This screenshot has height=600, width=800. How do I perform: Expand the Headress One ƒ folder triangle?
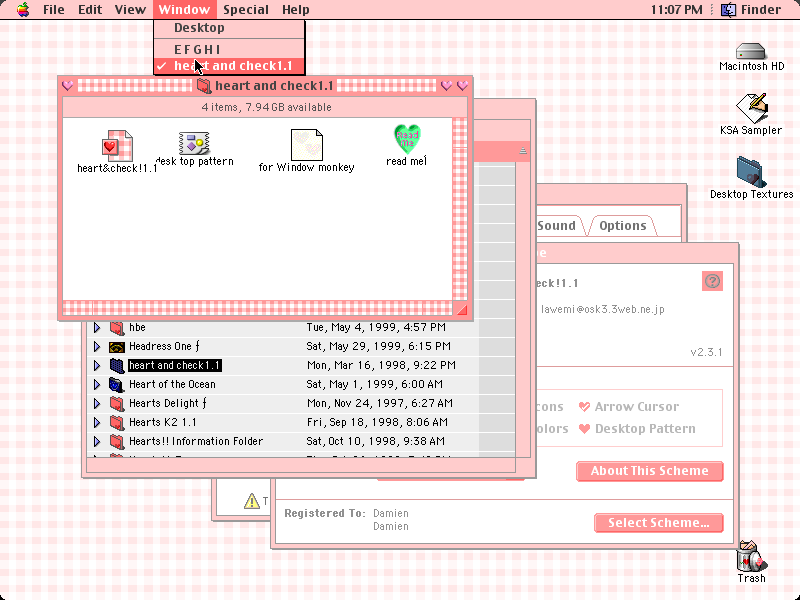pos(97,347)
